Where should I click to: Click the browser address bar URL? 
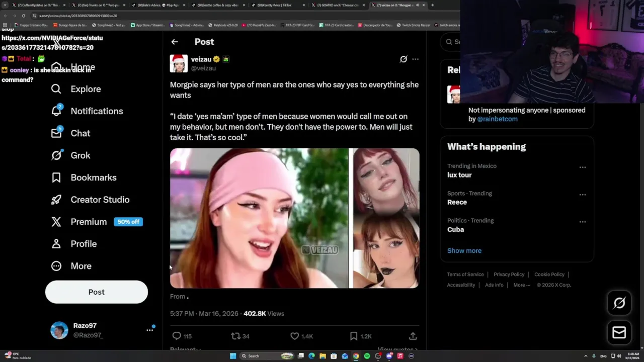click(78, 16)
